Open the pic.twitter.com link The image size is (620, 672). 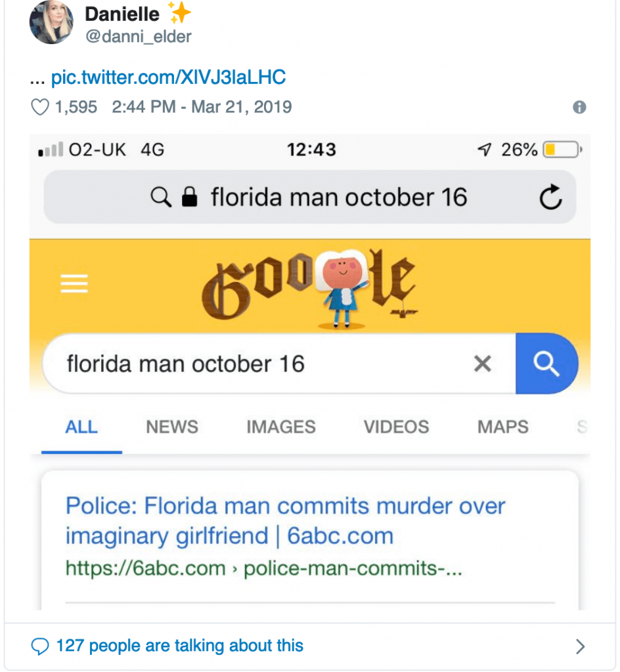167,77
